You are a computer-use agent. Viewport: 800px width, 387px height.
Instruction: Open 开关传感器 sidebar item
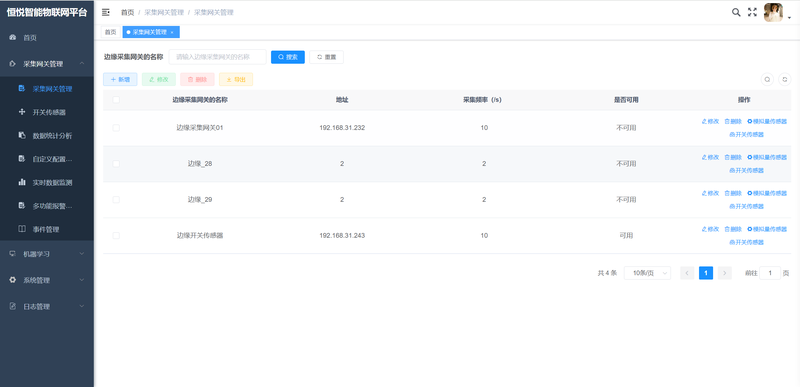tap(47, 112)
